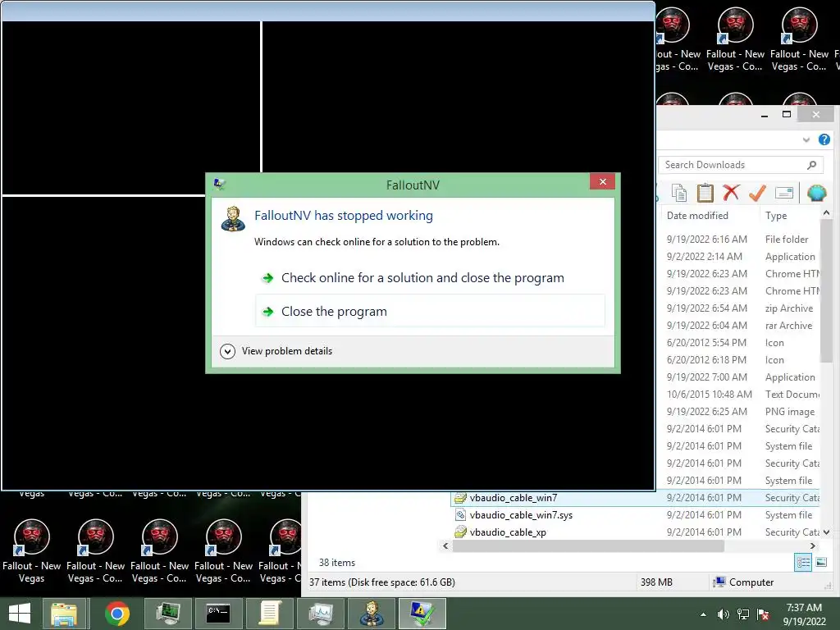Click the '10/6/2015 10:48 AM' Text Document row

pos(710,394)
